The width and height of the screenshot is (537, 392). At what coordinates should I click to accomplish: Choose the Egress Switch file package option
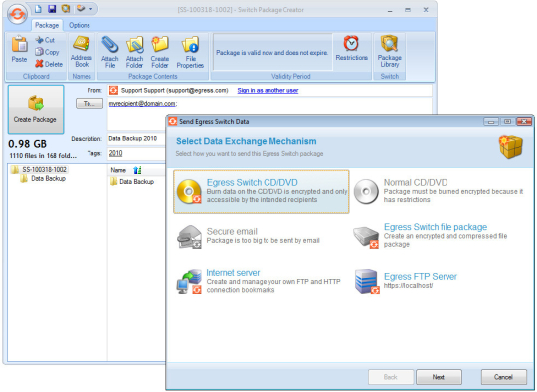[431, 236]
